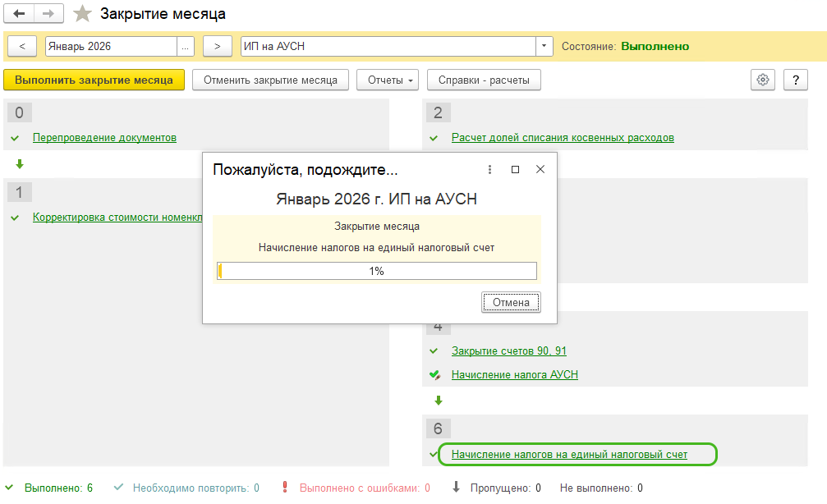The width and height of the screenshot is (827, 504).
Task: Go to previous month period
Action: [x=22, y=47]
